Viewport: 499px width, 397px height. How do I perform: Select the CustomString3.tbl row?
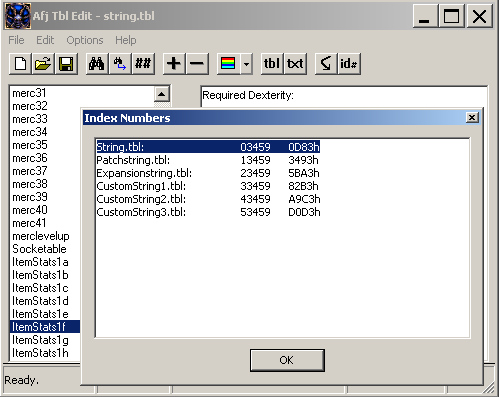[x=208, y=212]
